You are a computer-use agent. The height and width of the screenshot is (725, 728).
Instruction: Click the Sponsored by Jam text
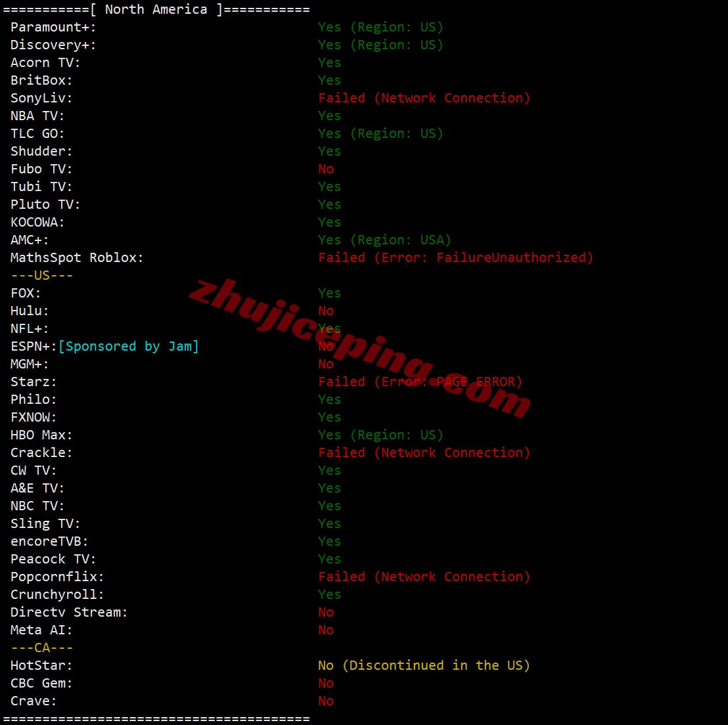coord(129,346)
